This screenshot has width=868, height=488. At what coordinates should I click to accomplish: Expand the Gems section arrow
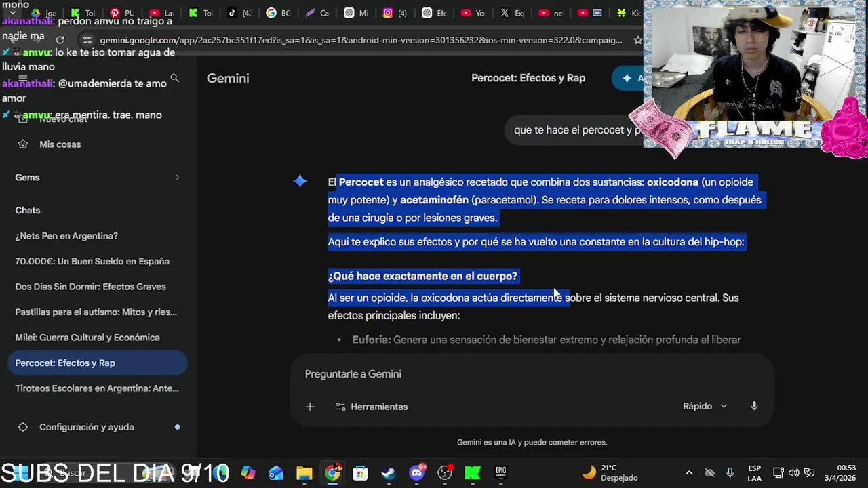177,178
